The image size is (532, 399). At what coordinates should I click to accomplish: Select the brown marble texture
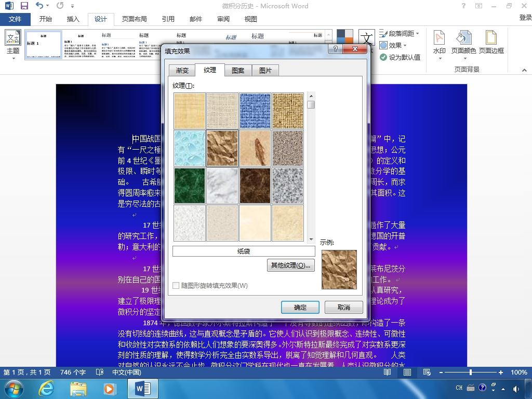tap(255, 185)
